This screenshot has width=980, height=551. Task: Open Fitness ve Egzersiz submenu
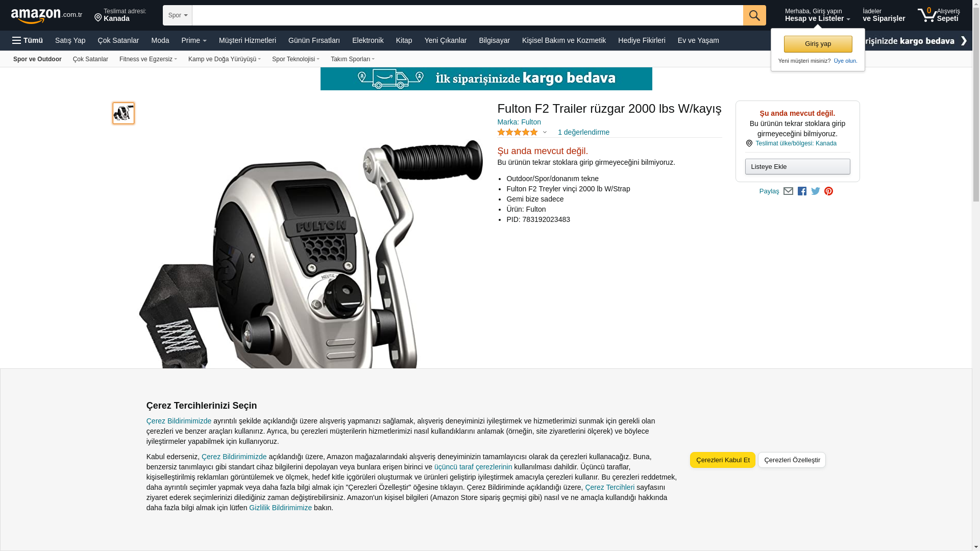point(148,59)
